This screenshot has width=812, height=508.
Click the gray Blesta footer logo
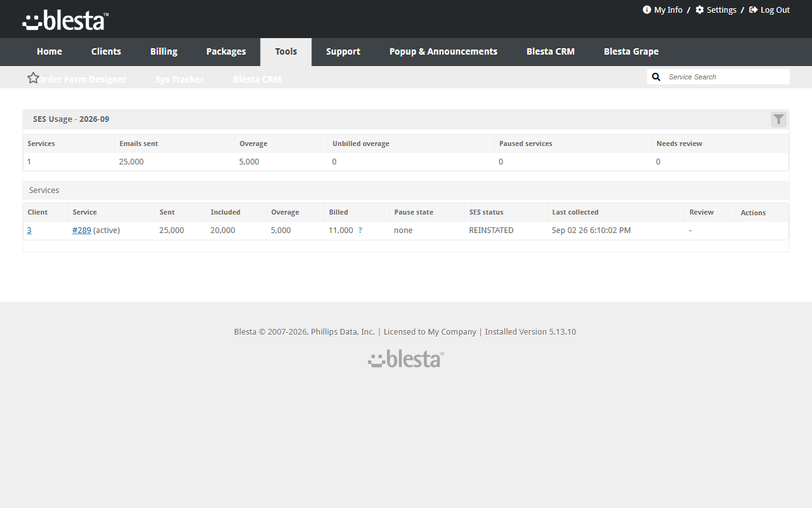(x=406, y=359)
